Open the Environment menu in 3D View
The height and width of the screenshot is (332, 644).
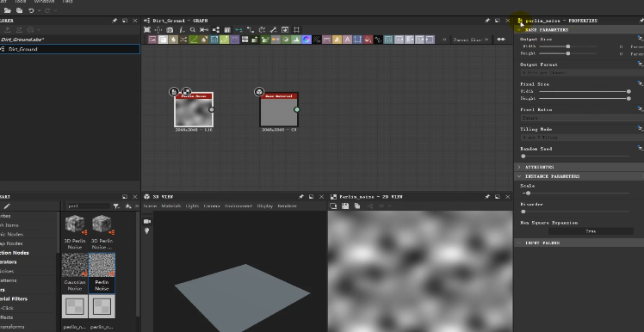(x=238, y=206)
